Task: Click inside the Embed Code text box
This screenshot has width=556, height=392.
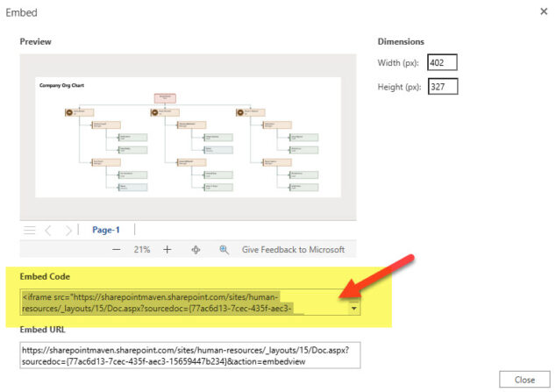Action: coord(190,303)
